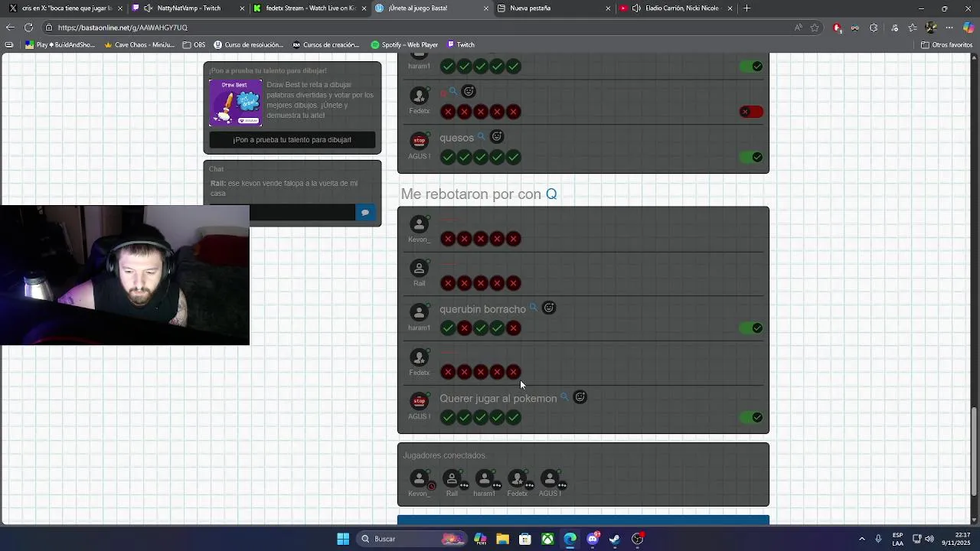Open a new browser tab plus button
Image resolution: width=980 pixels, height=551 pixels.
[747, 8]
